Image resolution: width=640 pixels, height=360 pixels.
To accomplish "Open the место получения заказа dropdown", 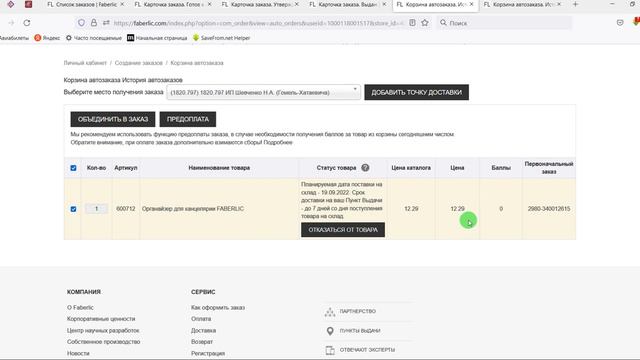I will 263,92.
